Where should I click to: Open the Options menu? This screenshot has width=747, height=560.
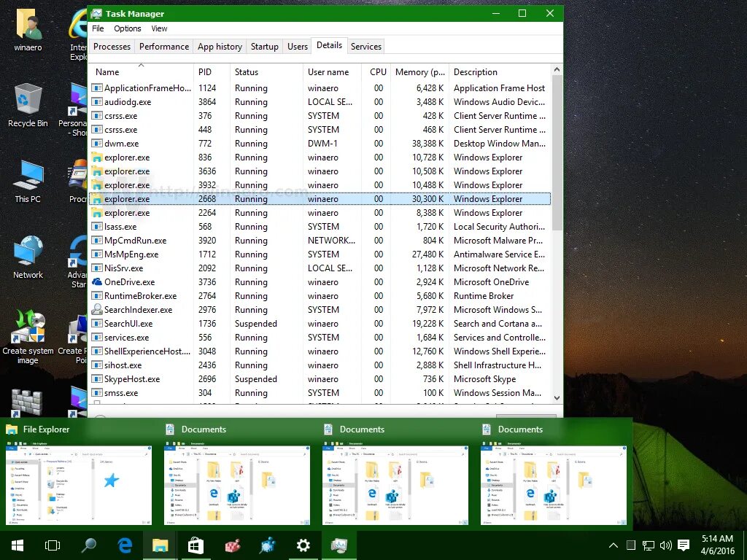[127, 28]
